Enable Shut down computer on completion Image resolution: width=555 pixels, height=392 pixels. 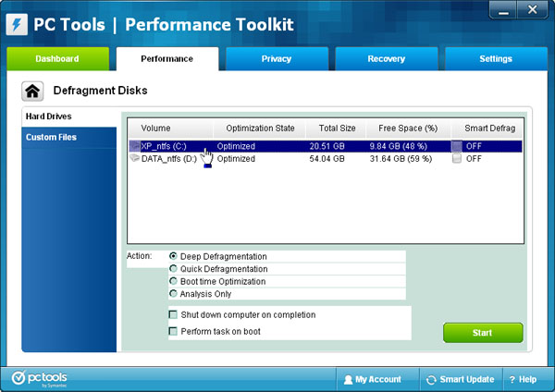(173, 315)
